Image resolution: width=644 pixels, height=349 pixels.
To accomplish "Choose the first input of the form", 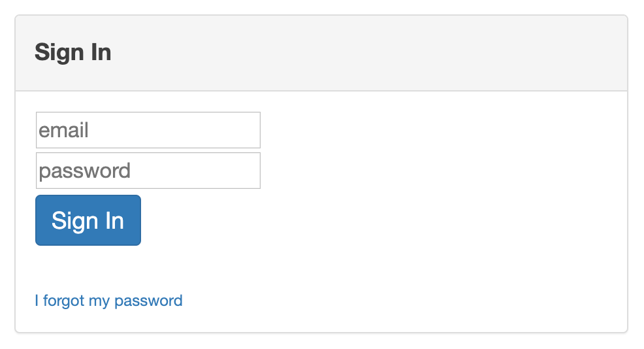I will [148, 130].
